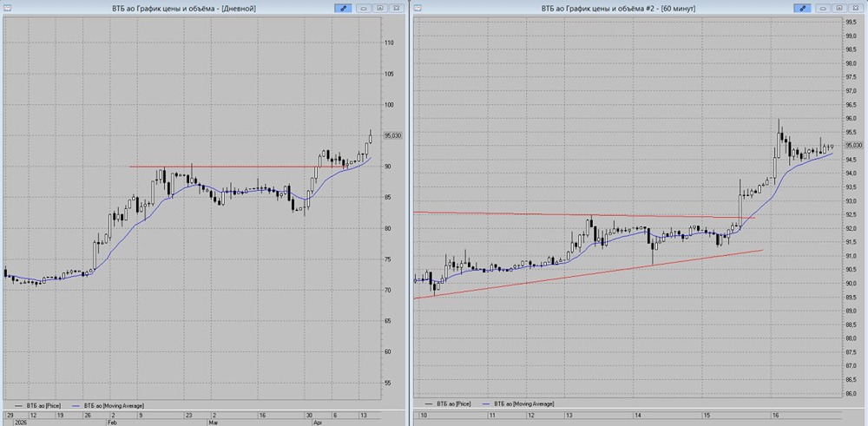Click the 92,0 price level on hourly chart axis
The image size is (868, 426).
coord(850,228)
